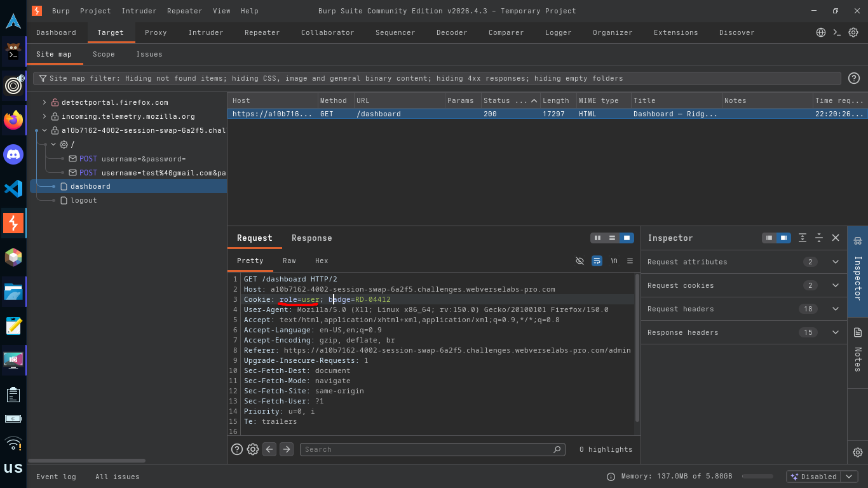The height and width of the screenshot is (488, 868).
Task: Launch Firefox from the dock
Action: point(13,119)
